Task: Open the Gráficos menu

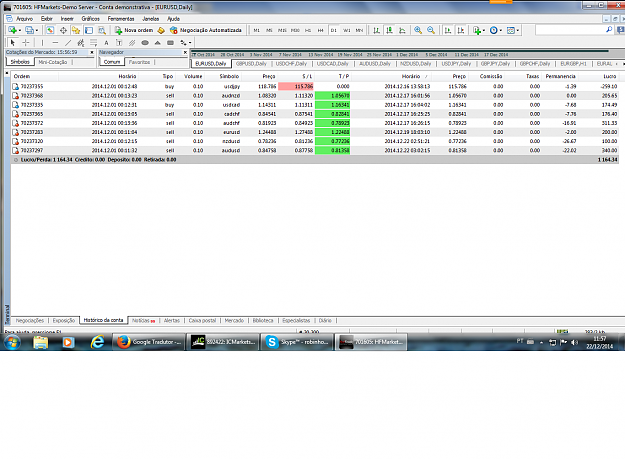Action: [x=90, y=19]
